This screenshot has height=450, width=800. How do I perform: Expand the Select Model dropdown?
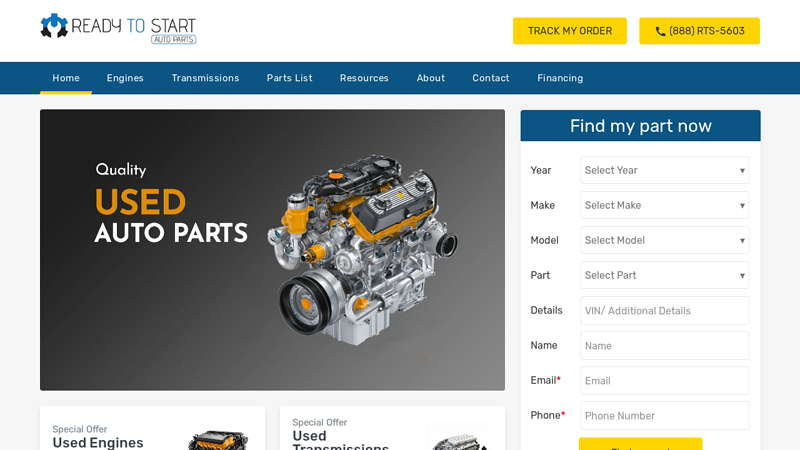tap(664, 240)
